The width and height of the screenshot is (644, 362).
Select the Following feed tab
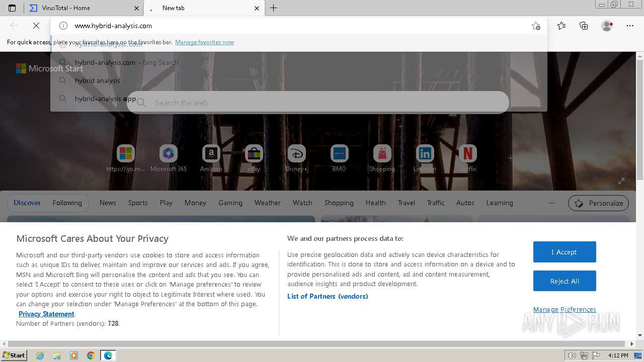tap(67, 203)
